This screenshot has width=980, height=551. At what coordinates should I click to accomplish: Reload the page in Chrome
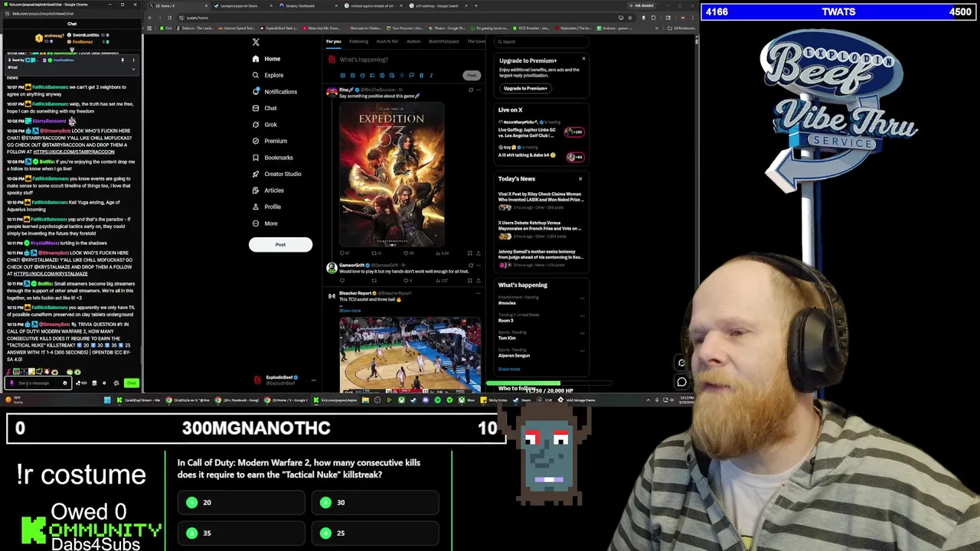pos(170,18)
